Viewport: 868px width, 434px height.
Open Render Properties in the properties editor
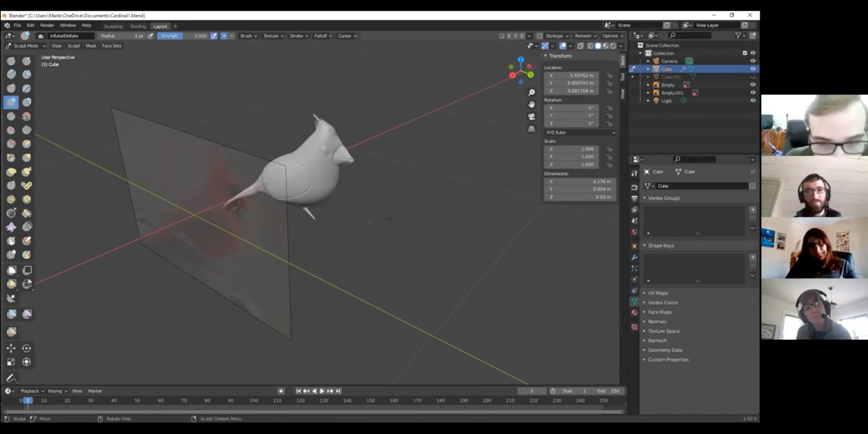pos(634,187)
